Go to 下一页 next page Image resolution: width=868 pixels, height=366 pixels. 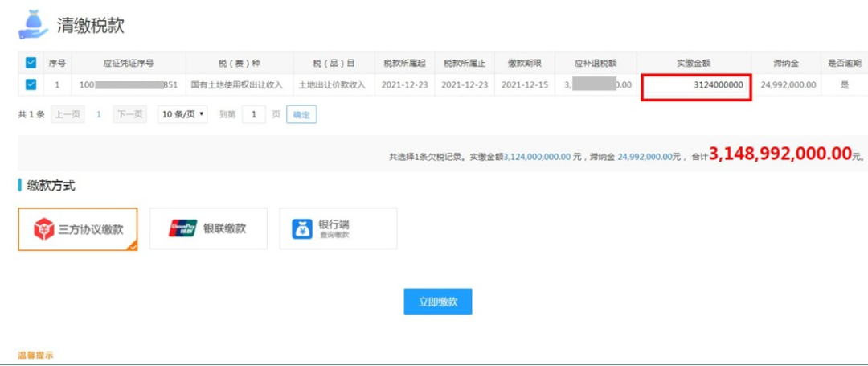click(131, 114)
